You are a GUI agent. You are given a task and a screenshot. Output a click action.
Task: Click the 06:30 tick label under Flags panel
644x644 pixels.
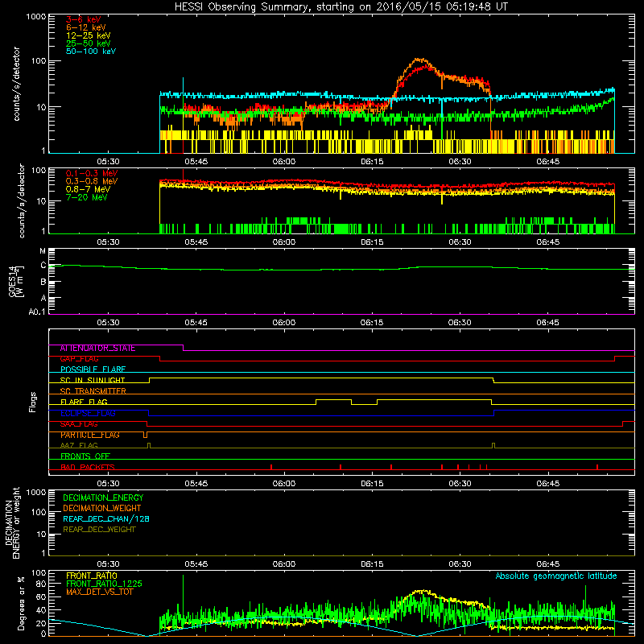460,484
